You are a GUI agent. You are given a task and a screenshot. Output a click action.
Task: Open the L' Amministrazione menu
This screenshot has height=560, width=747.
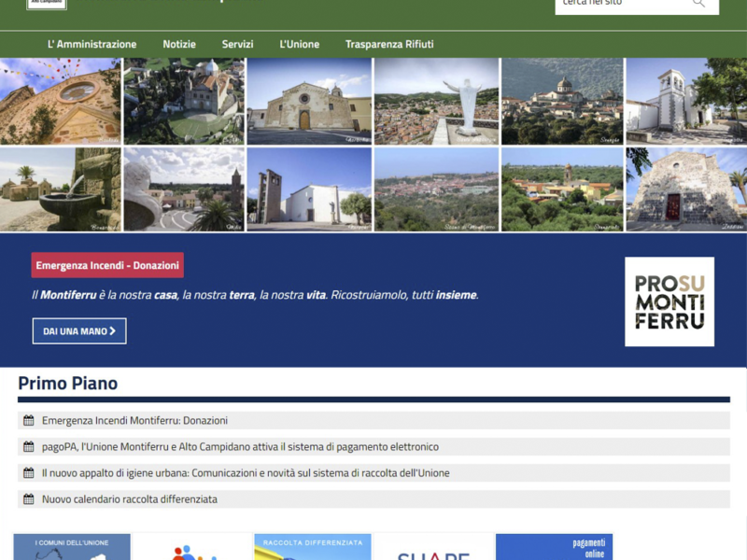tap(92, 44)
